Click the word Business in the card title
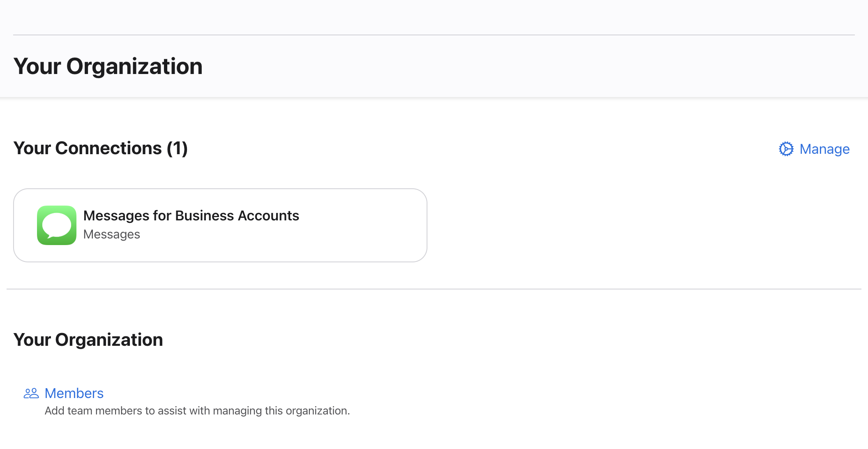Screen dimensions: 868x449 point(204,215)
